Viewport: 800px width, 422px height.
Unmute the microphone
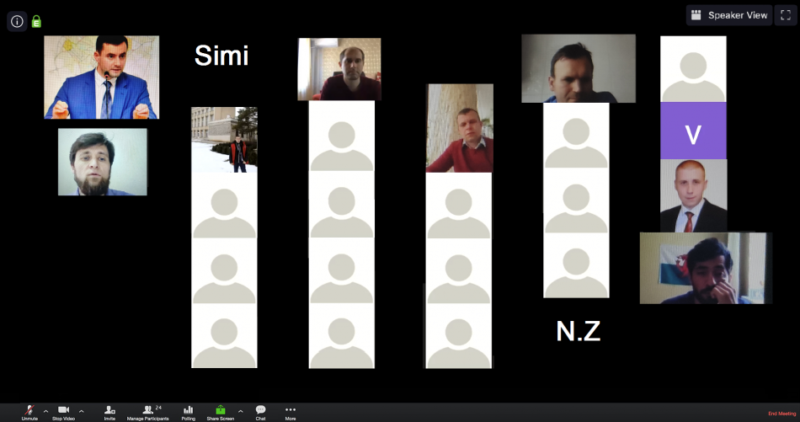(x=30, y=411)
